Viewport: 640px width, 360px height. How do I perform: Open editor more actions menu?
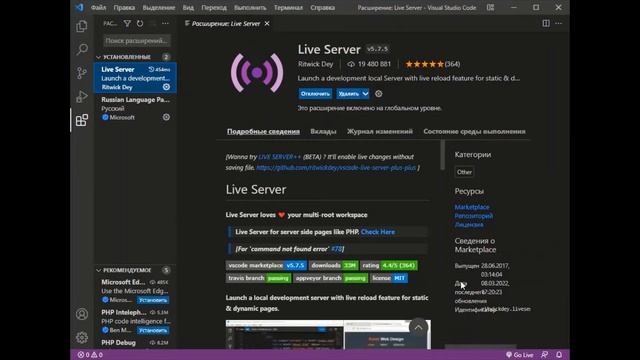558,23
